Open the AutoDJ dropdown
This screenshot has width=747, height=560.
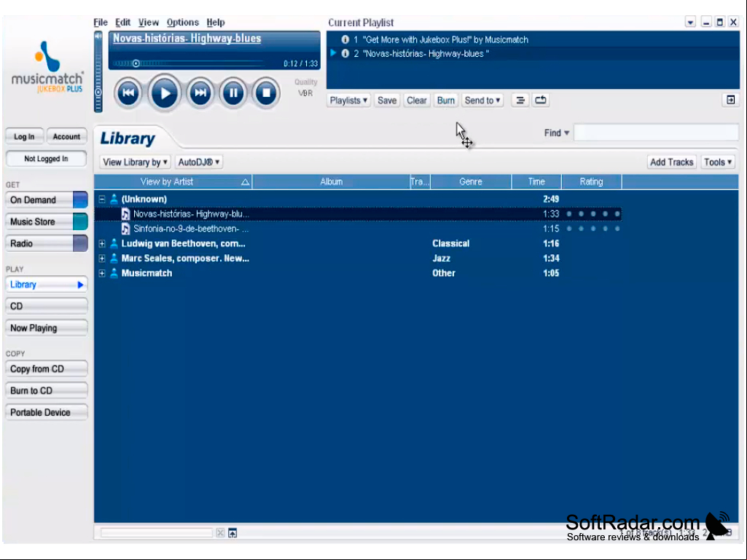(199, 162)
